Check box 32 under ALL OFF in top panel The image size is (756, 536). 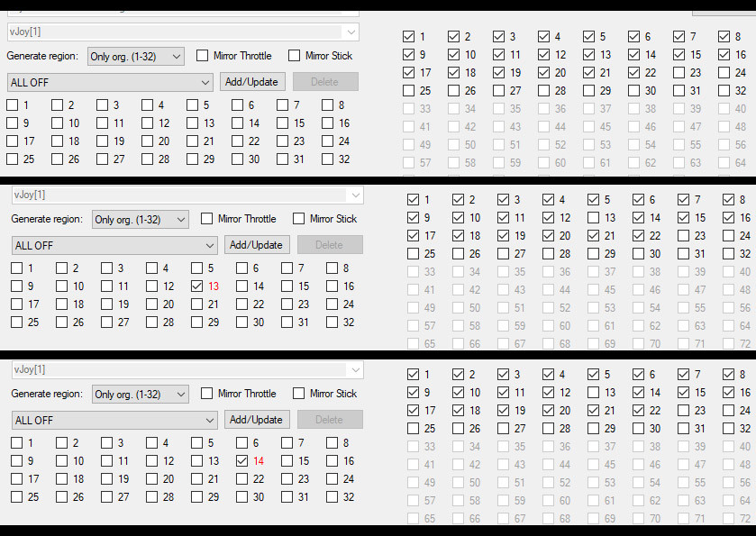click(327, 159)
